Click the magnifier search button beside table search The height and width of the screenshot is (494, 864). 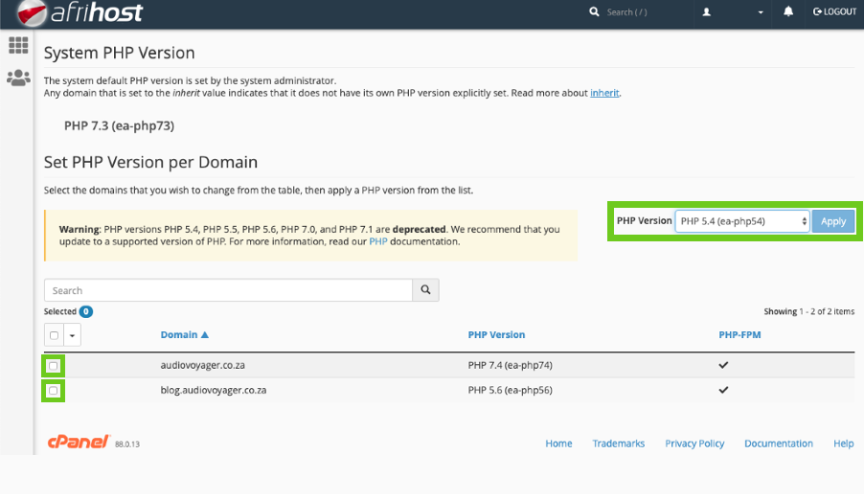[426, 290]
